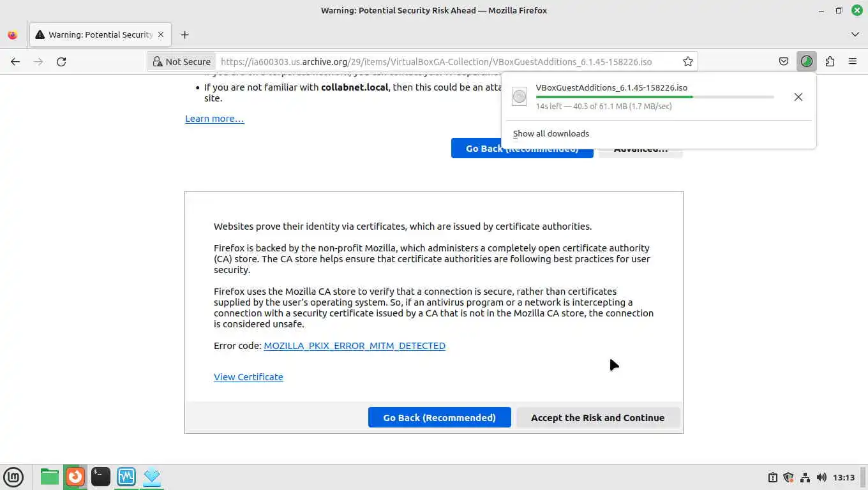The width and height of the screenshot is (868, 490).
Task: Open the Linux Mint start menu
Action: click(13, 477)
